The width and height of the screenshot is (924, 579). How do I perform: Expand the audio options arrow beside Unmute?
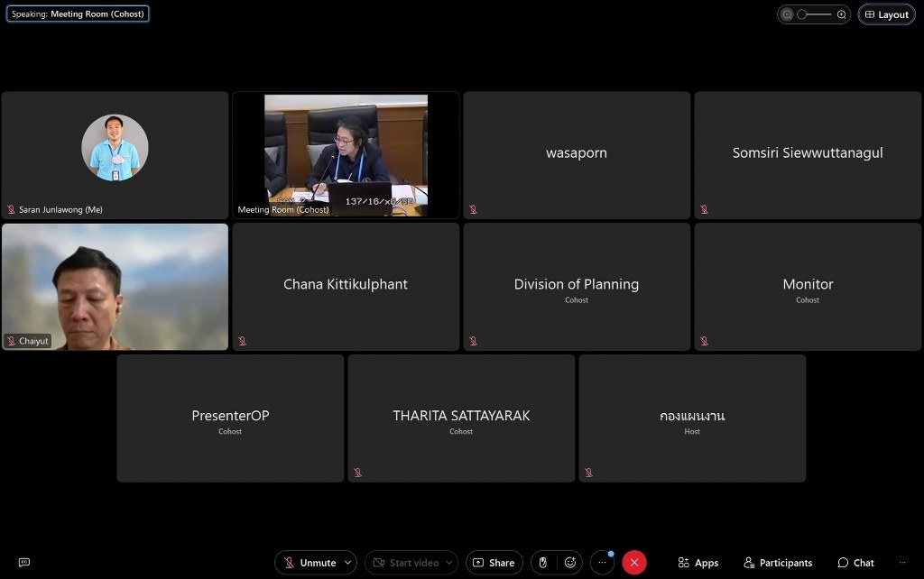point(348,563)
